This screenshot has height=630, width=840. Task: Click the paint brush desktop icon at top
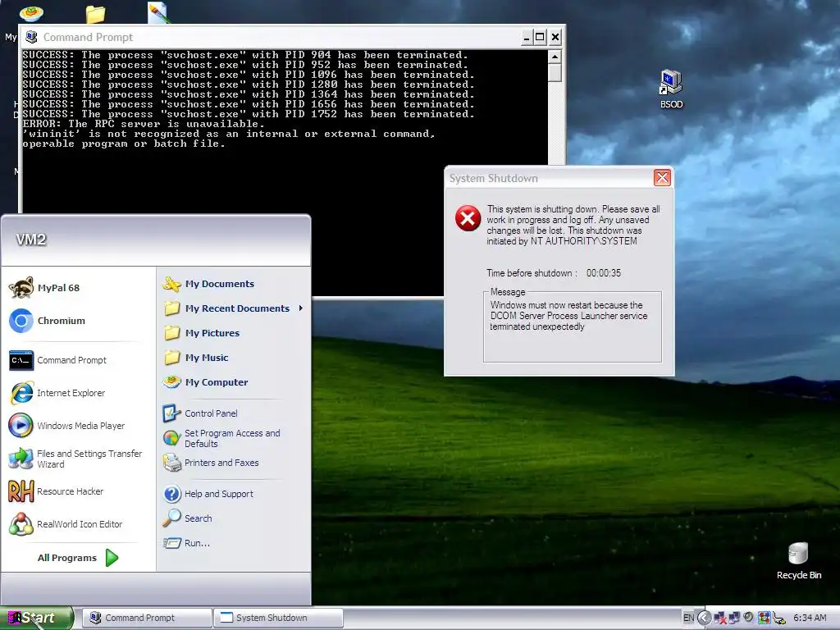point(158,11)
